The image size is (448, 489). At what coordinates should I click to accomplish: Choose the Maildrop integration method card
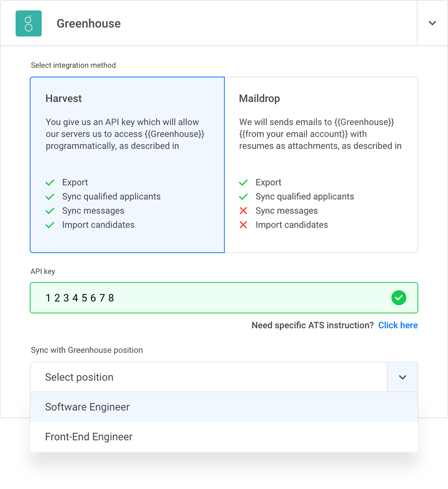tap(321, 165)
